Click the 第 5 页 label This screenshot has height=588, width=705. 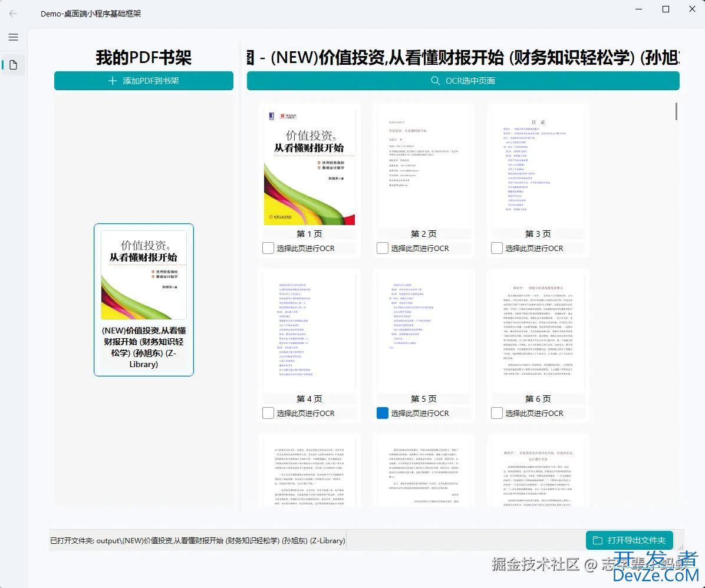(424, 399)
